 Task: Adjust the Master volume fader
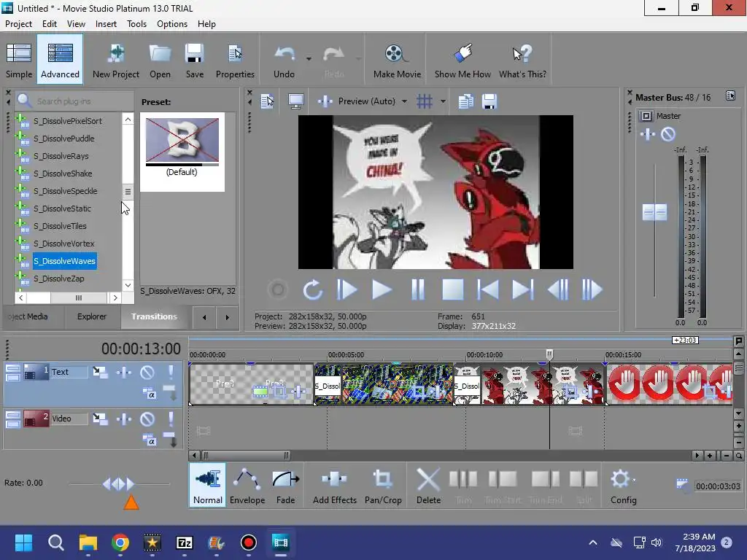[654, 212]
